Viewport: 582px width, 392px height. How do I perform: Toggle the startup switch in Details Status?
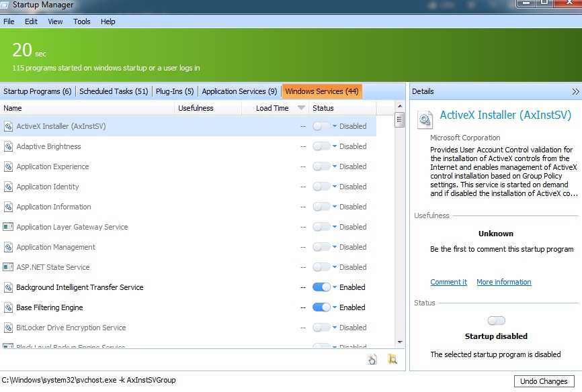[x=496, y=321]
